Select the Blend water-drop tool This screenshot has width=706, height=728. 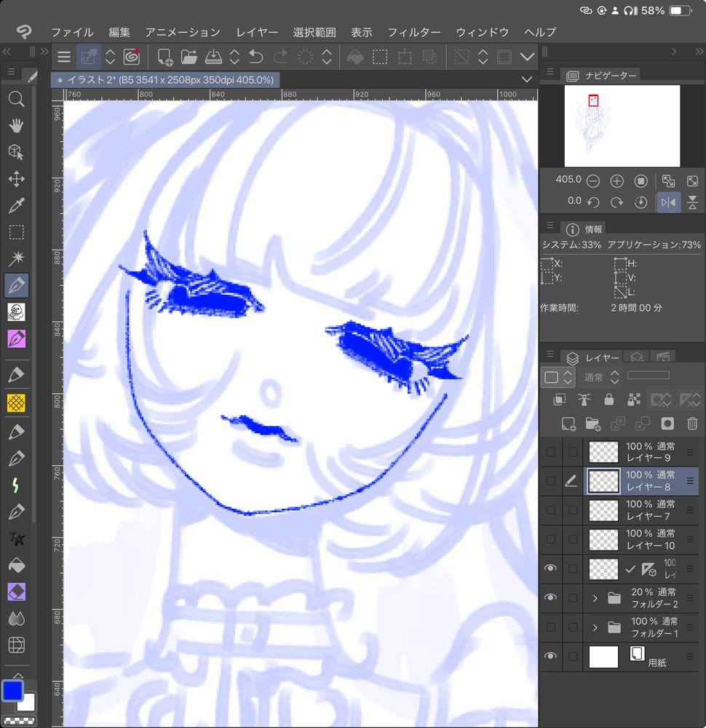point(16,618)
